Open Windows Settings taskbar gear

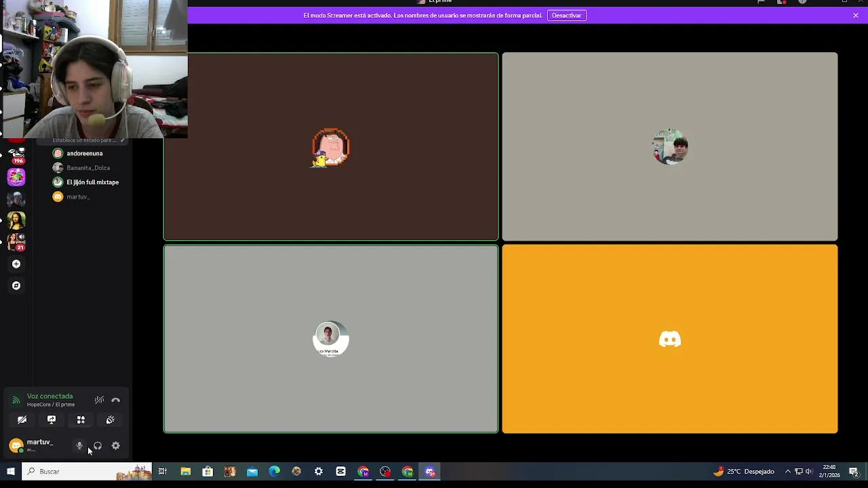click(319, 472)
